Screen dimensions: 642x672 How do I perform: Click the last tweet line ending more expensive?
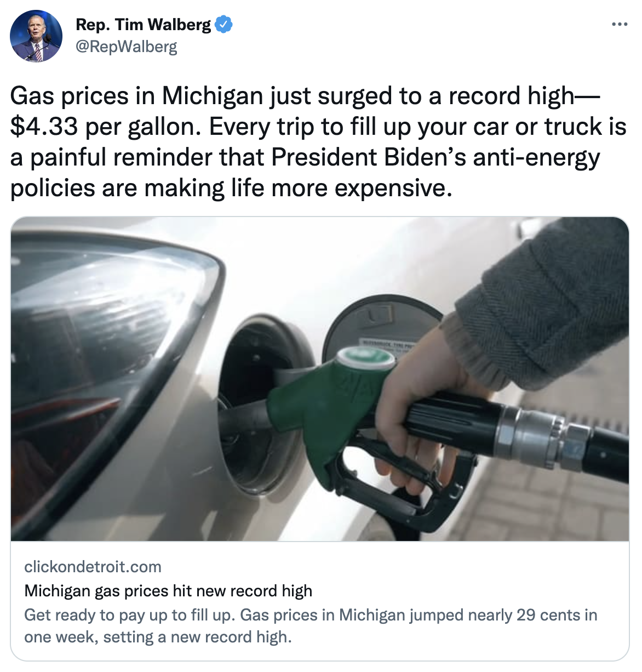click(232, 188)
